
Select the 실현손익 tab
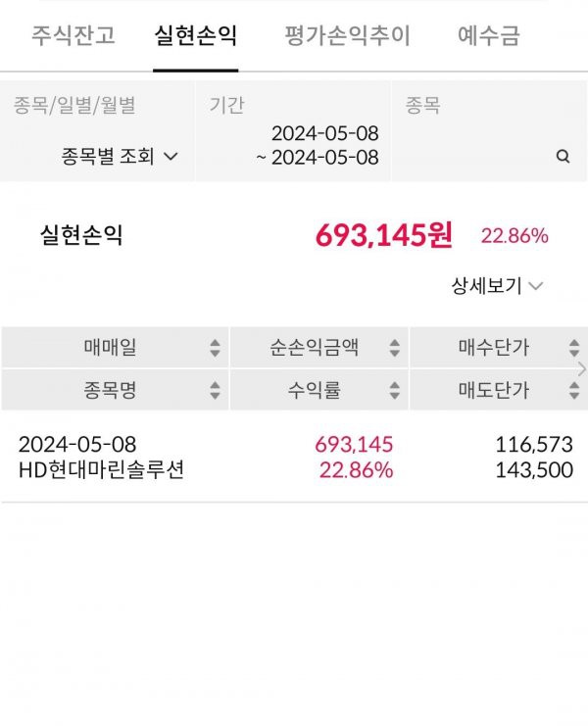click(195, 35)
